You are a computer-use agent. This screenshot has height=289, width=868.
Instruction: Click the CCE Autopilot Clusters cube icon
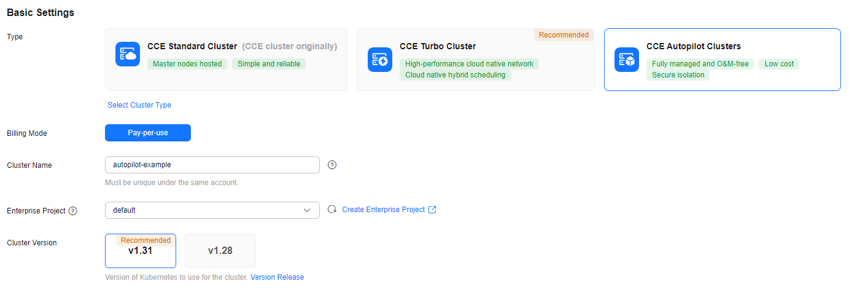(x=627, y=60)
